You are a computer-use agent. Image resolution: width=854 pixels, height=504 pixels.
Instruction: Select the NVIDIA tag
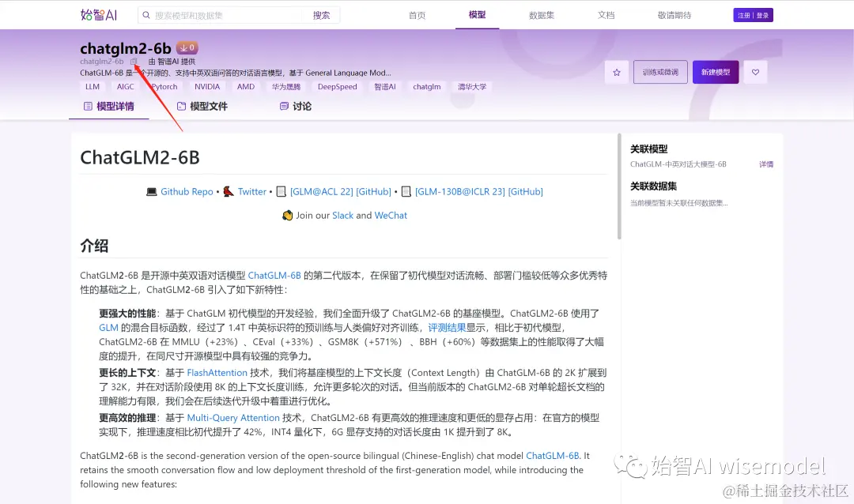(x=206, y=87)
